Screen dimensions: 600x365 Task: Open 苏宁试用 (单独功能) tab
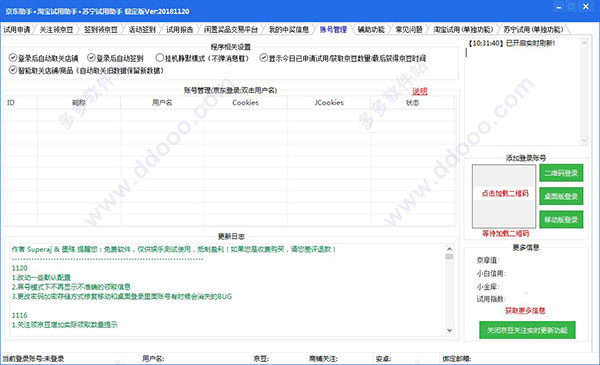pyautogui.click(x=533, y=29)
